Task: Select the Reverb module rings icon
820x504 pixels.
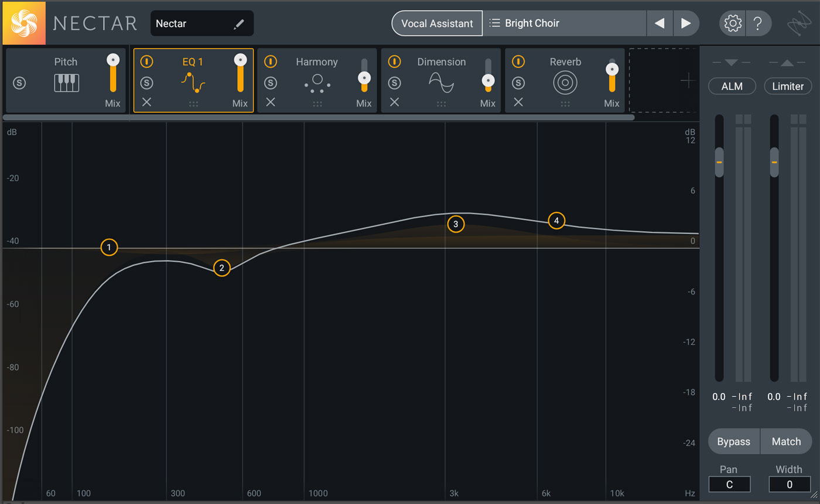Action: coord(565,83)
